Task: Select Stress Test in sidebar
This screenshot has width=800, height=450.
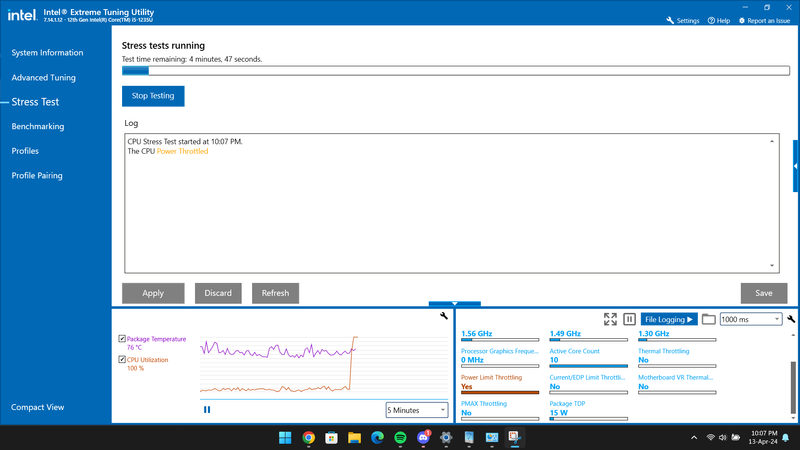Action: tap(35, 102)
